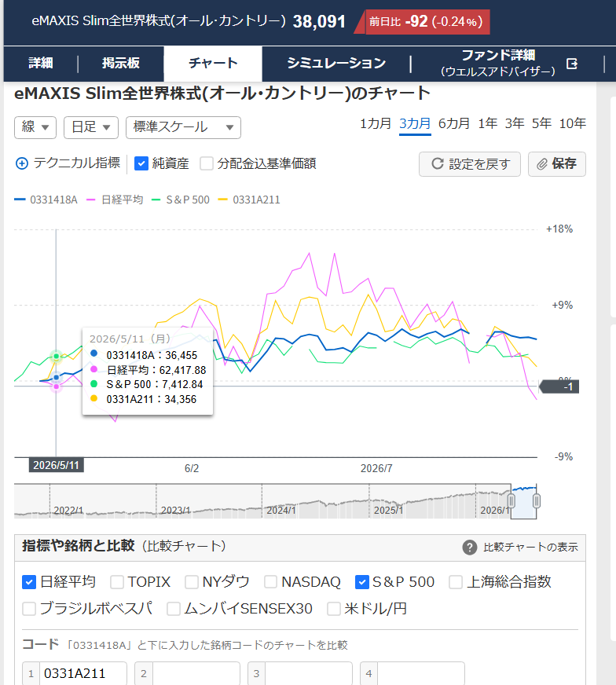The height and width of the screenshot is (685, 616).
Task: Expand the 標準スケール dropdown
Action: [x=183, y=127]
